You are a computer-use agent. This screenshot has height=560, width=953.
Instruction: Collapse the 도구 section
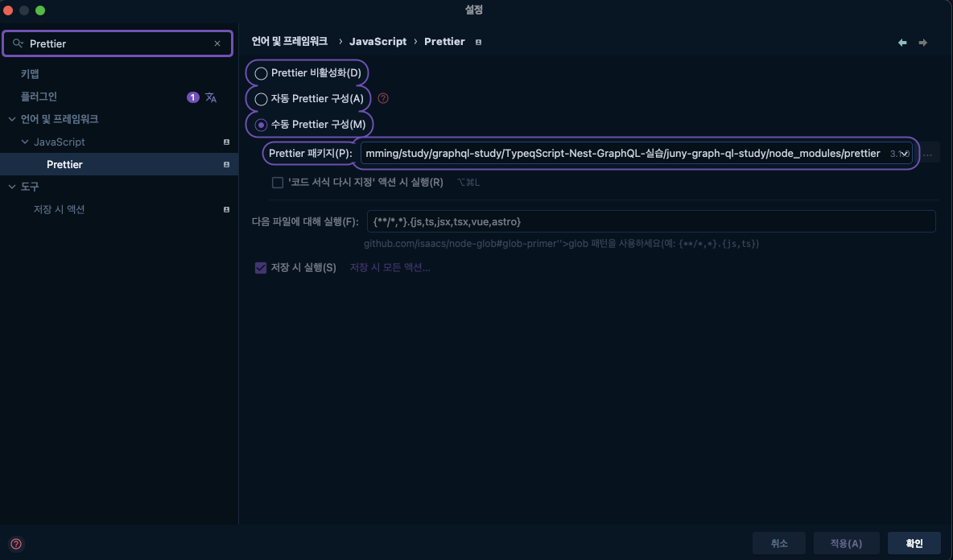(11, 187)
